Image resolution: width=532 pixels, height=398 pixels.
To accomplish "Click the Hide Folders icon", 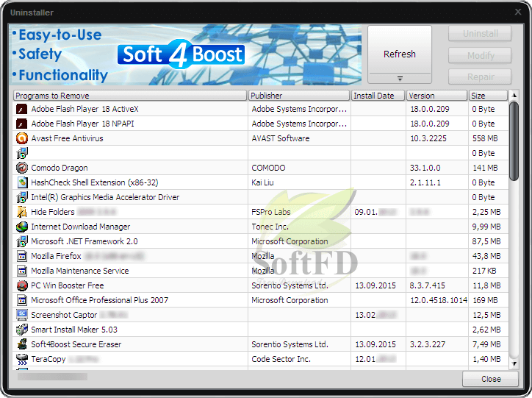I will (22, 212).
